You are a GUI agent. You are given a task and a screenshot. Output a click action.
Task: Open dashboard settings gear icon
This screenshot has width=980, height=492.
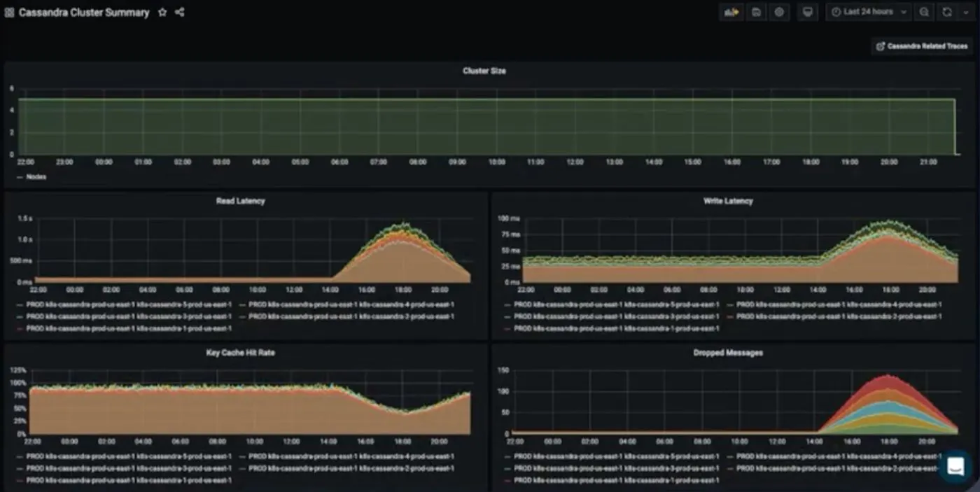(x=779, y=12)
